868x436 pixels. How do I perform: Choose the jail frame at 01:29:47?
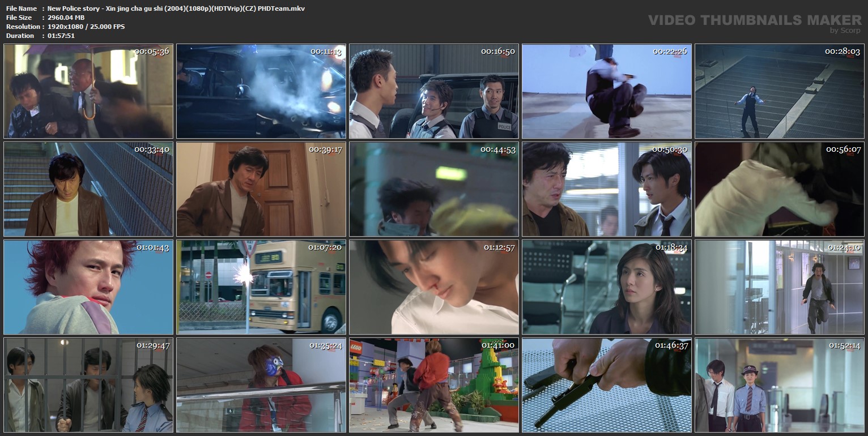(x=88, y=385)
